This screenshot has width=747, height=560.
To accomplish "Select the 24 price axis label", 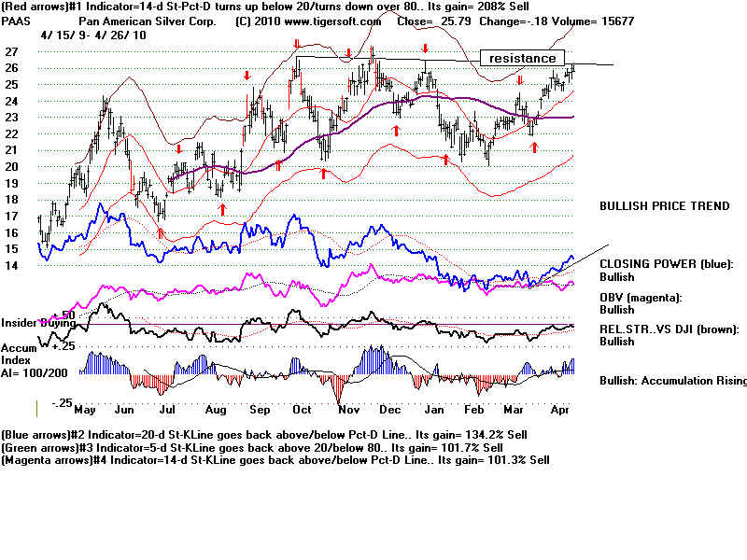I will coord(11,101).
